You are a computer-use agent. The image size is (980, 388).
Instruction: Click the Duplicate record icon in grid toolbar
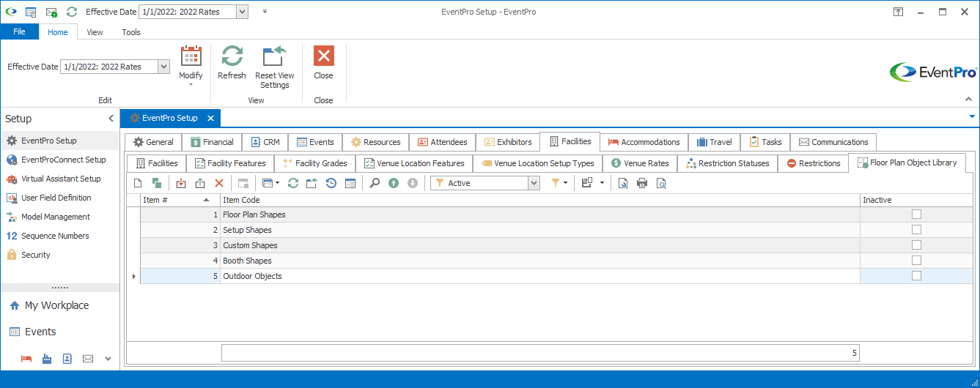(x=156, y=183)
